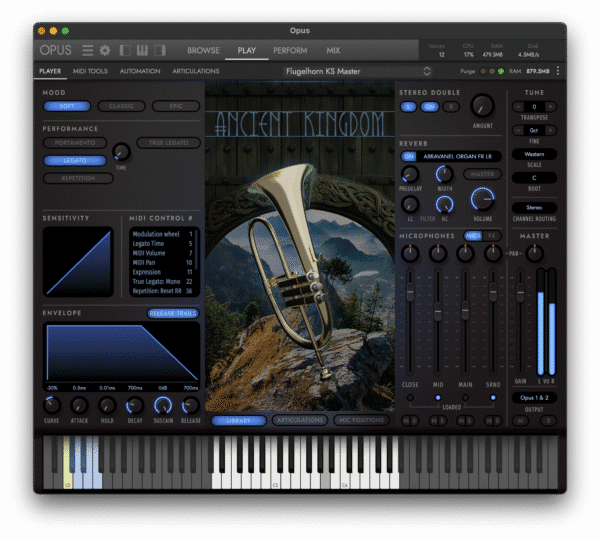Open the top ARTICULATIONS tab
600x538 pixels.
click(x=196, y=71)
